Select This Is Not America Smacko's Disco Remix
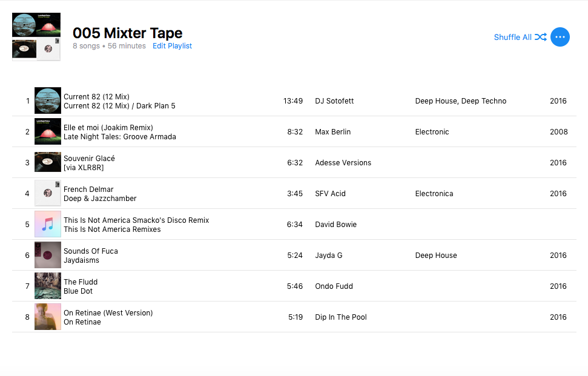 (x=136, y=220)
